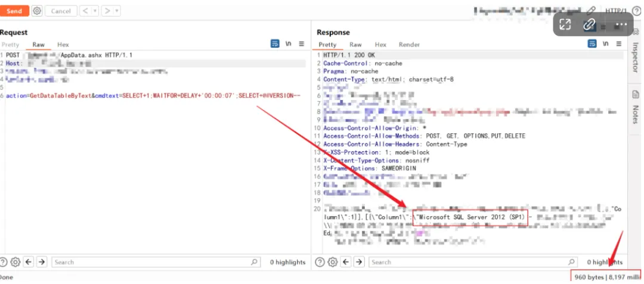
Task: Copy link via paperclip overlay icon
Action: [x=589, y=24]
